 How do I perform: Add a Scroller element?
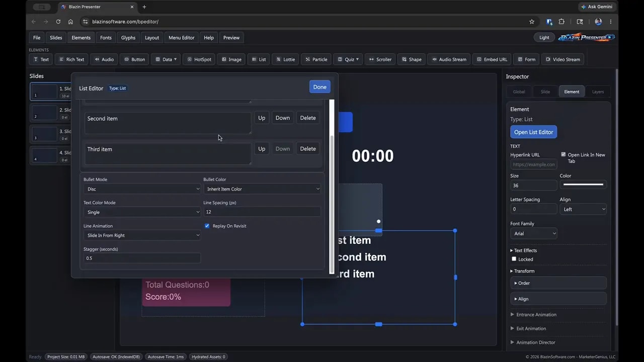click(380, 59)
